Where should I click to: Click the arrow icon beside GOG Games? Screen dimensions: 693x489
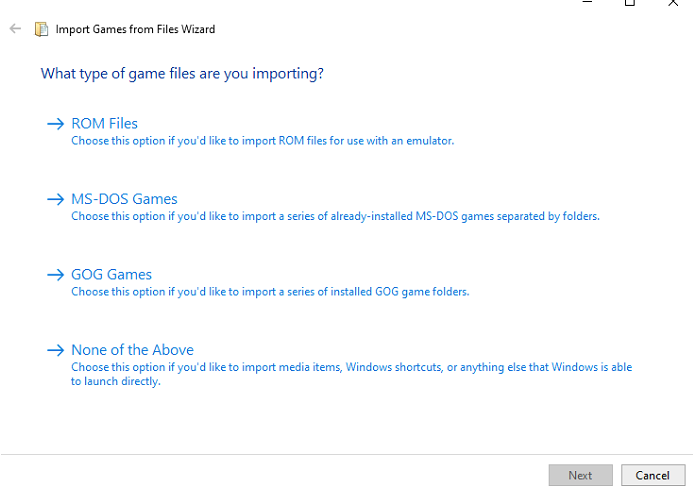tap(56, 275)
